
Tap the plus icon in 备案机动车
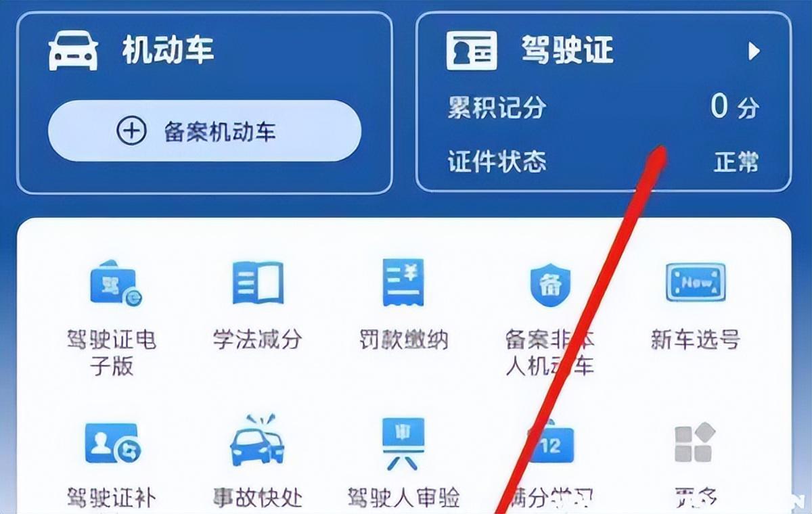132,131
